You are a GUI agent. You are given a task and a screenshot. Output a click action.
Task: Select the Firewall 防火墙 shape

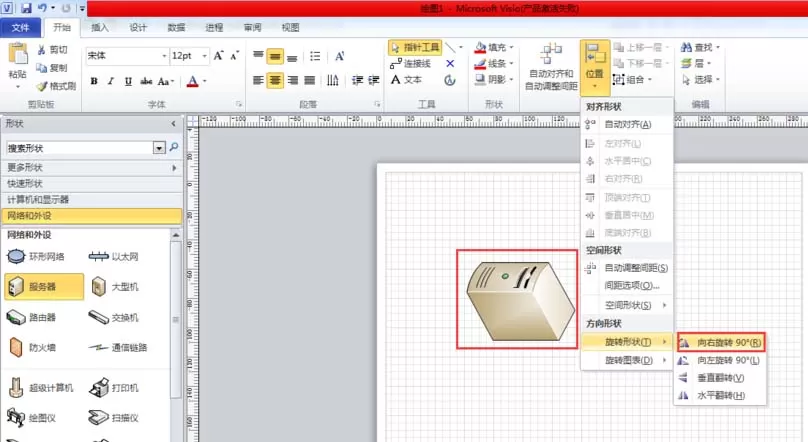[32, 348]
